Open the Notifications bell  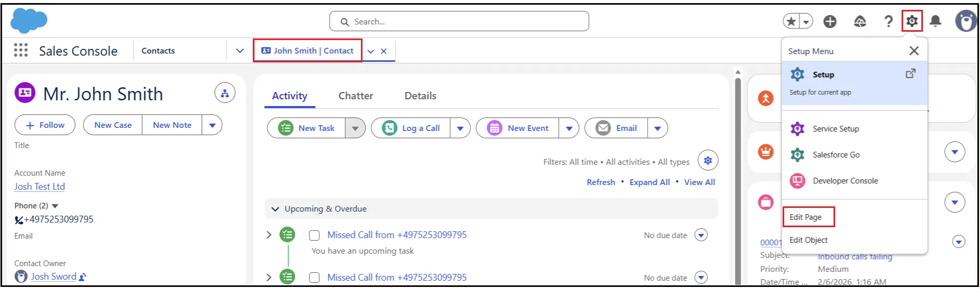[935, 21]
